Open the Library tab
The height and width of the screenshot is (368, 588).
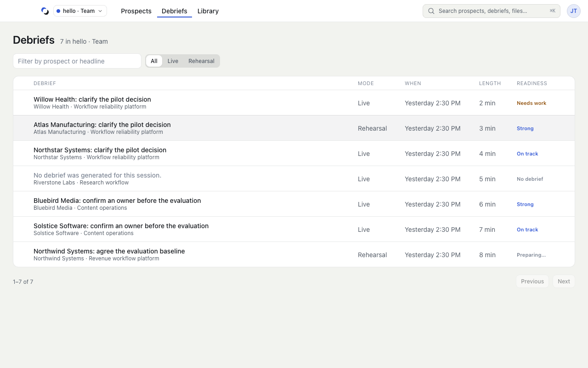[208, 11]
